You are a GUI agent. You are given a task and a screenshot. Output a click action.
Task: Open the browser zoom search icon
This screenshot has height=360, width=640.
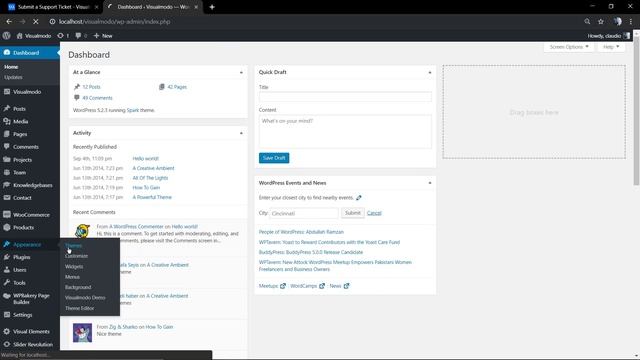587,22
